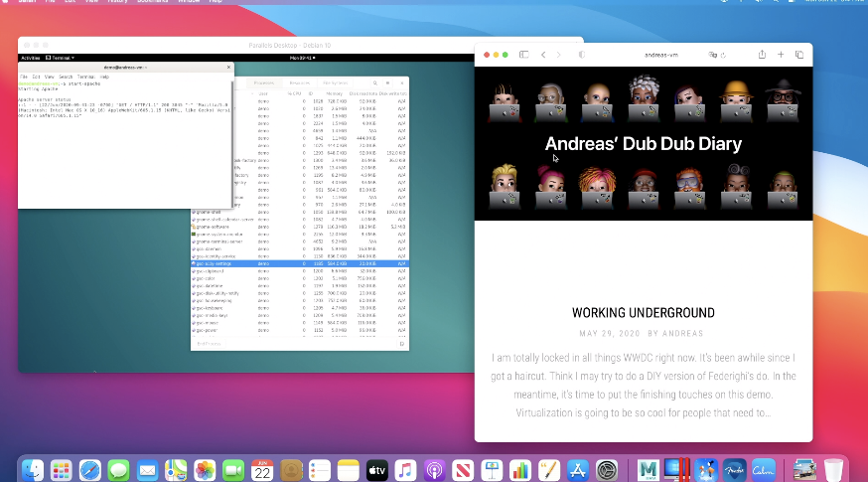Open Parallels Desktop icon in Dock
Viewport: 868px width, 482px height.
[x=676, y=470]
